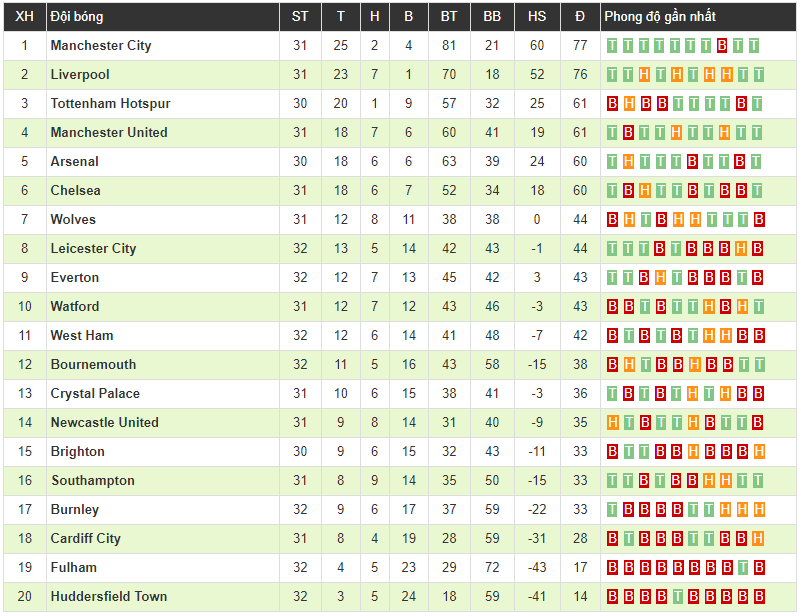Click the orange H badge in Arsenal's form
This screenshot has height=616, width=801.
[629, 162]
